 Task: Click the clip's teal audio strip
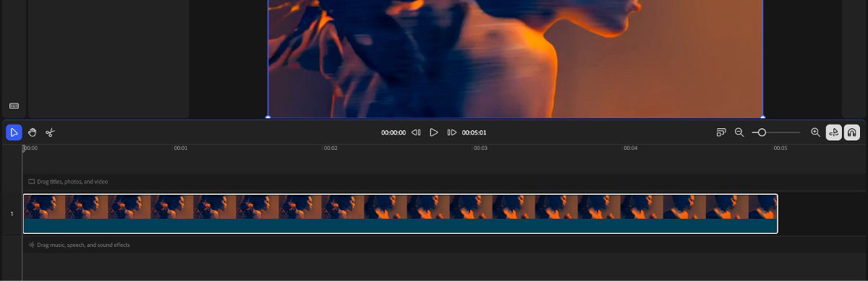[x=400, y=226]
